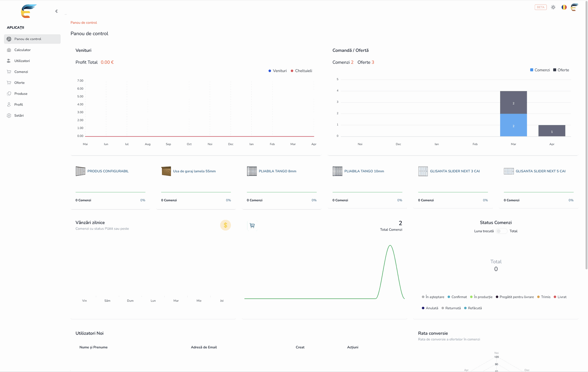Collapse the sidebar with double-chevron icon
588x372 pixels.
point(56,11)
